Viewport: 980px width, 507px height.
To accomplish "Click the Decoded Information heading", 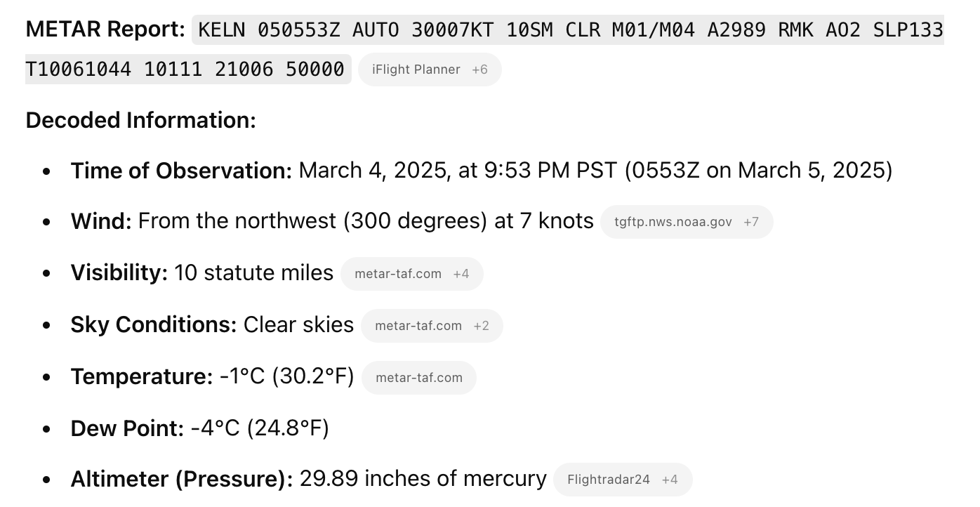I will [x=141, y=120].
